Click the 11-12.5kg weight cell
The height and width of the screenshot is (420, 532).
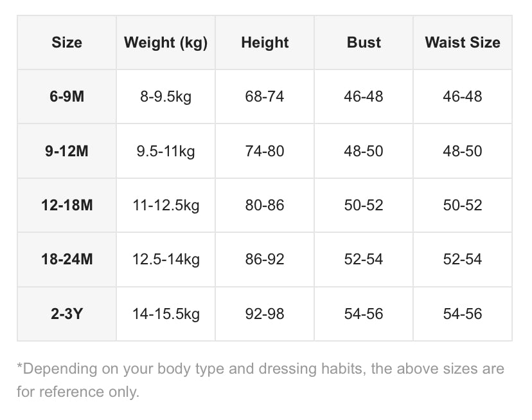166,205
